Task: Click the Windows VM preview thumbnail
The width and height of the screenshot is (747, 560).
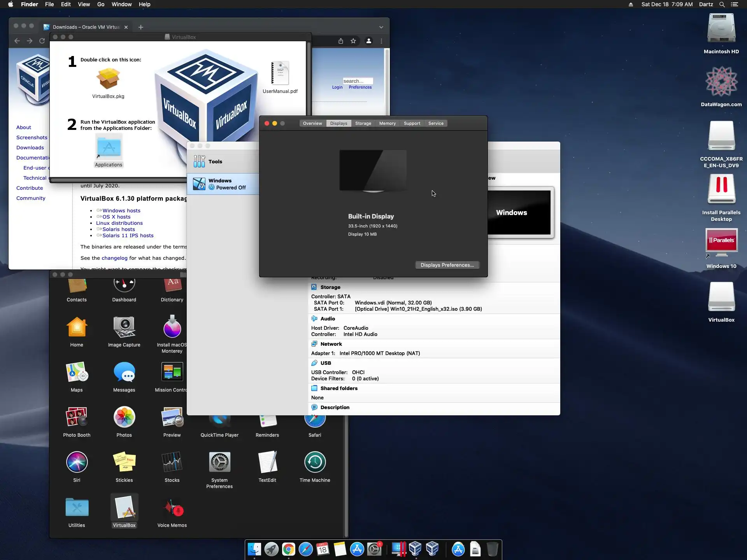Action: (x=519, y=212)
